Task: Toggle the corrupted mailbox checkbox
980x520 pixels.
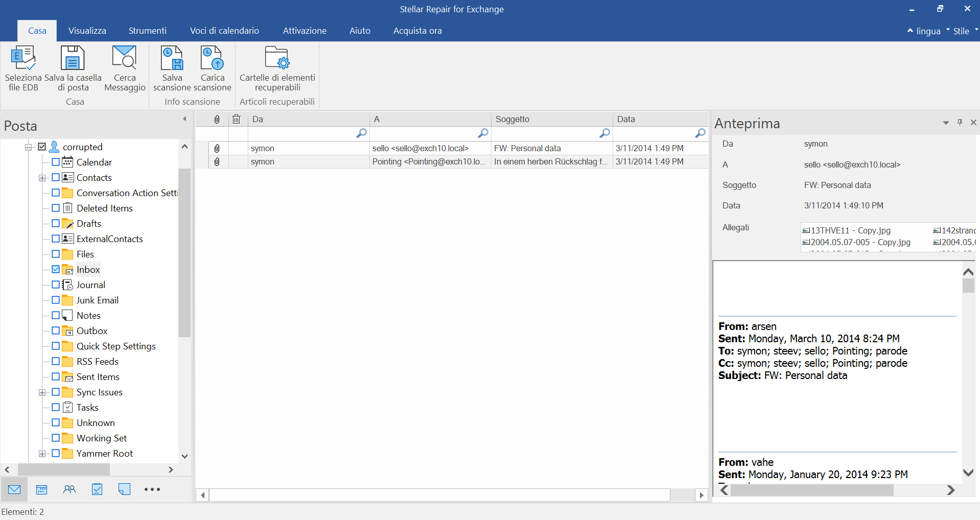Action: (x=42, y=147)
